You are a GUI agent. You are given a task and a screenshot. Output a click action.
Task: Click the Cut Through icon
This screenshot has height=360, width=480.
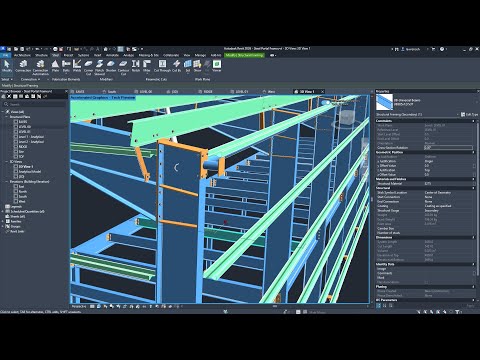click(x=162, y=66)
